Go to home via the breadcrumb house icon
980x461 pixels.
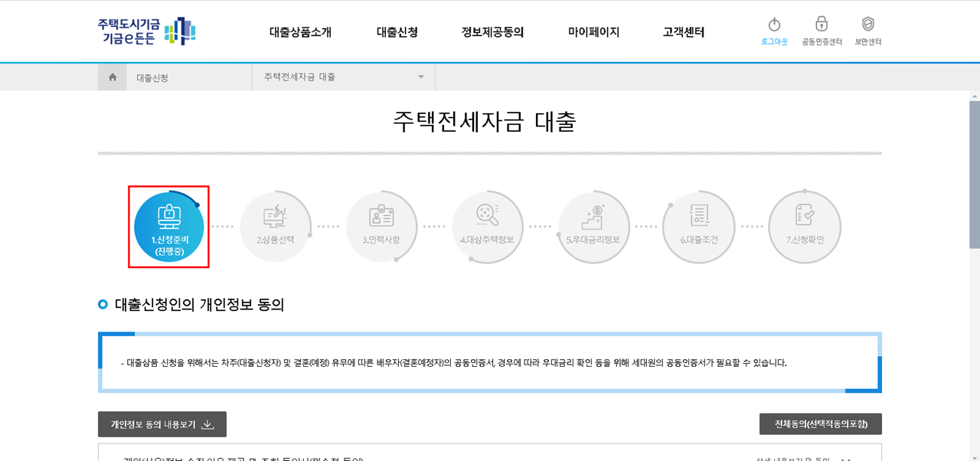[x=113, y=77]
